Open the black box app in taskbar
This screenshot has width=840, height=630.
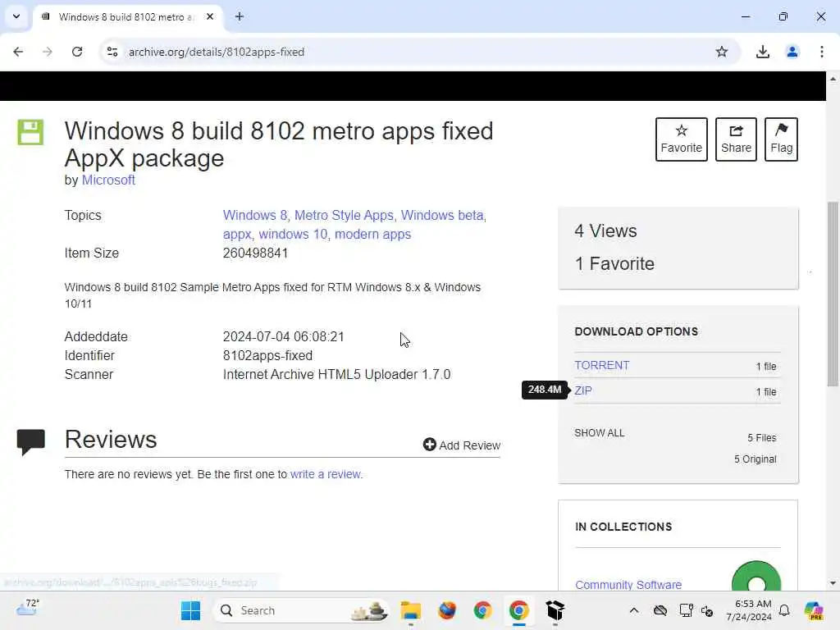pos(555,610)
